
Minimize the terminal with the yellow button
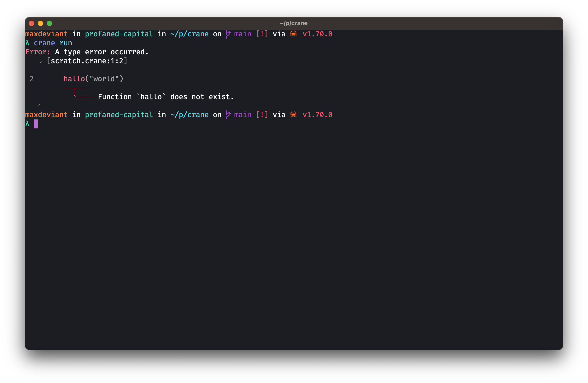point(40,23)
